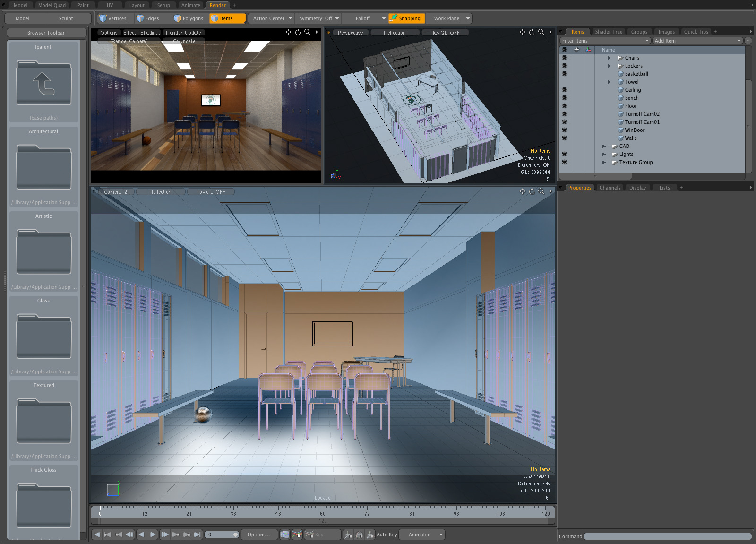The height and width of the screenshot is (544, 756).
Task: Jump to next keyframe
Action: pos(176,535)
